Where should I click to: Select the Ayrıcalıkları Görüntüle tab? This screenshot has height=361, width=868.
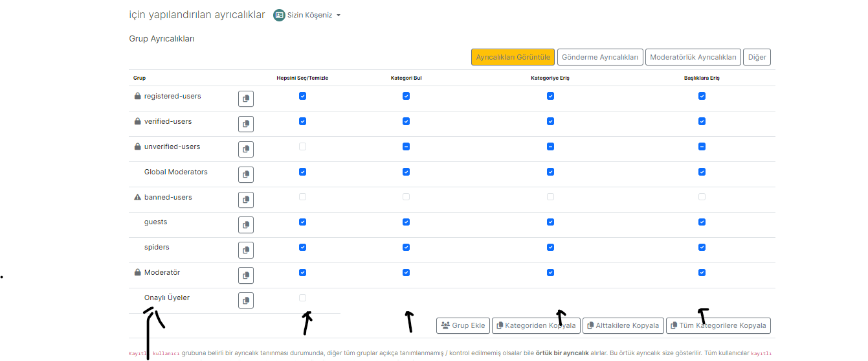[x=513, y=57]
